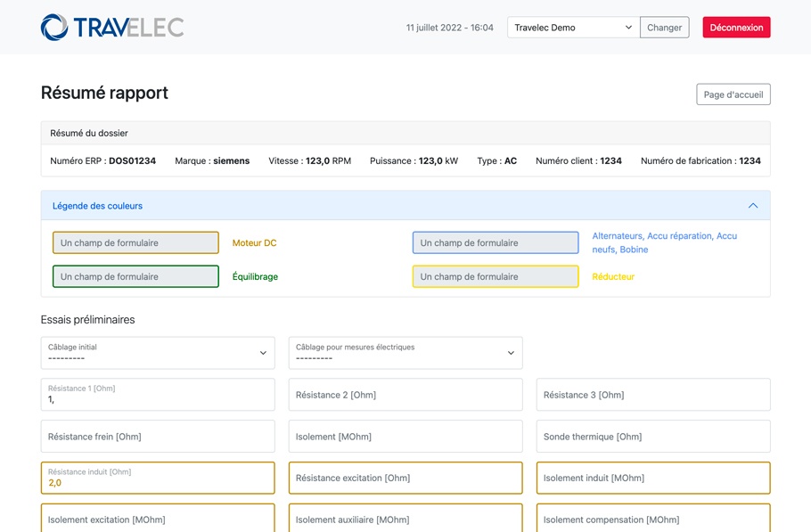The height and width of the screenshot is (532, 811).
Task: Click the Isolement compensation [MOhm] field
Action: [x=653, y=518]
